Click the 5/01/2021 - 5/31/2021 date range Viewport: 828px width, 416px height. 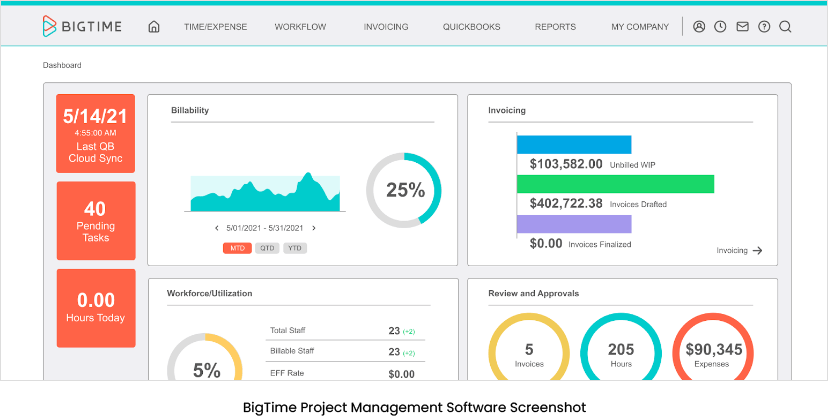tap(265, 228)
